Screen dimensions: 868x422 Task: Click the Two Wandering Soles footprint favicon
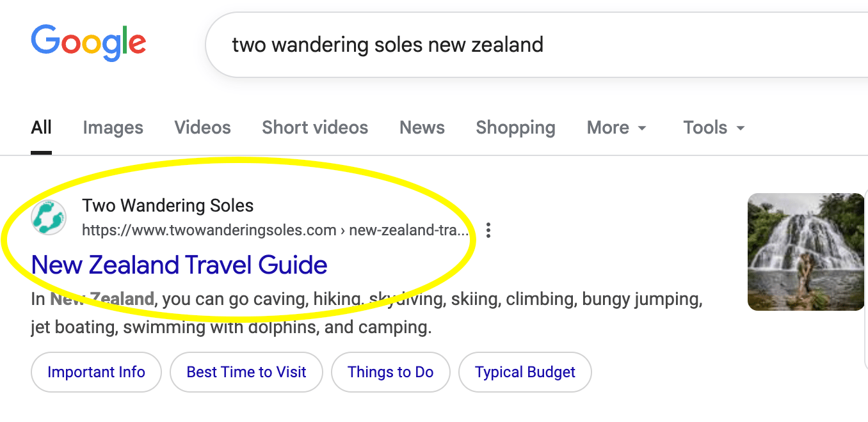49,217
